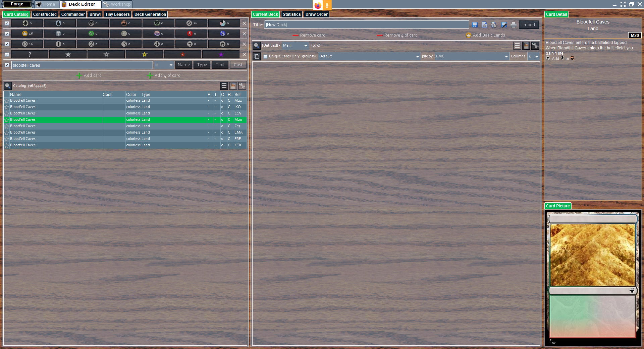Toggle the Enchantment type filter
This screenshot has height=349, width=644.
125,34
